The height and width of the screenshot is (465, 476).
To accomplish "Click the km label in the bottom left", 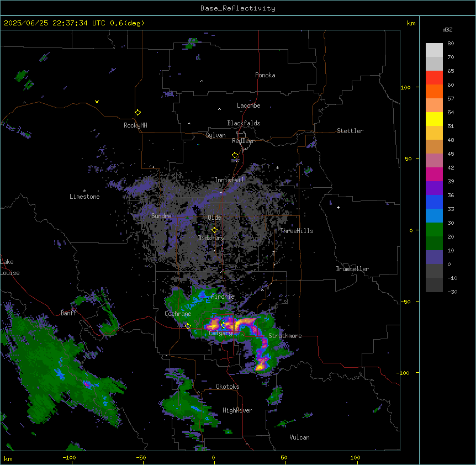I will pos(8,458).
